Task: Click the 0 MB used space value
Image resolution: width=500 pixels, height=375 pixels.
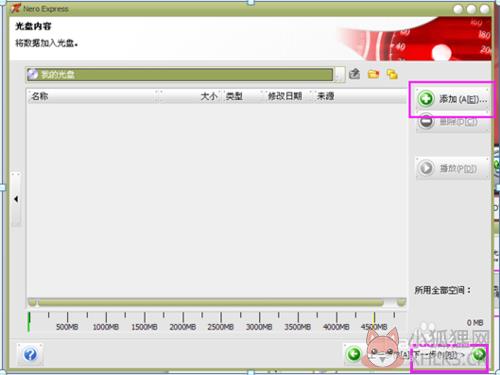Action: (x=475, y=323)
